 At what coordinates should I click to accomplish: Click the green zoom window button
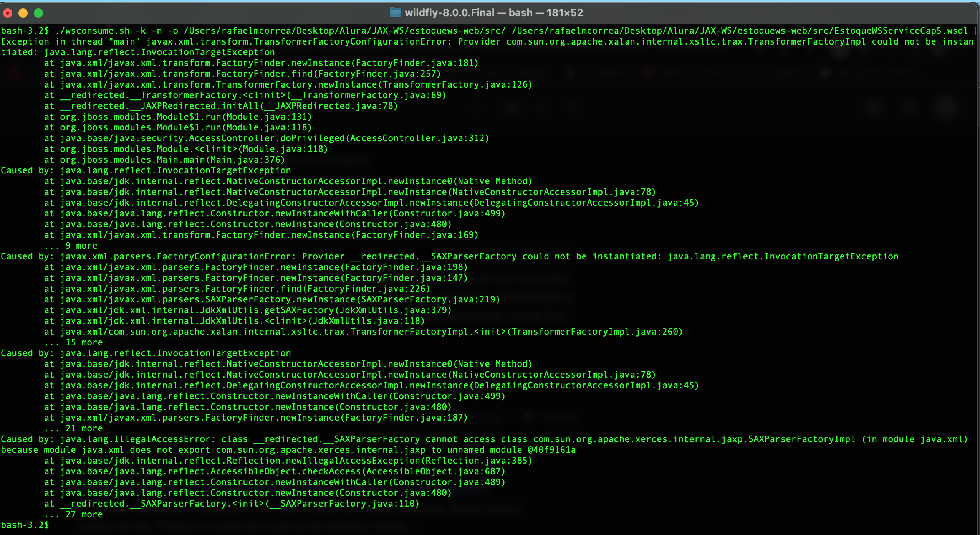pos(38,13)
